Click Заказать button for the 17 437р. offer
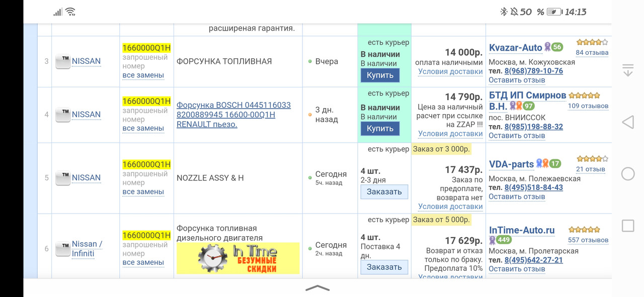644x297 pixels. point(384,191)
